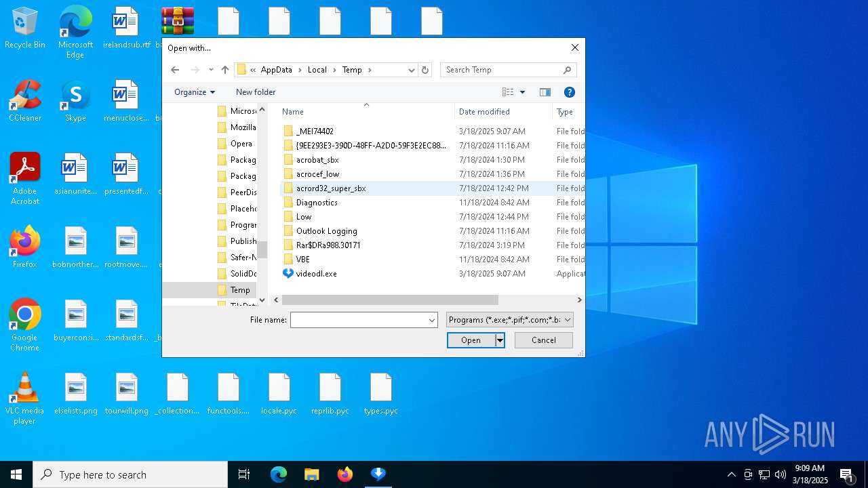Open recent locations dropdown arrow
This screenshot has width=868, height=488.
(211, 70)
